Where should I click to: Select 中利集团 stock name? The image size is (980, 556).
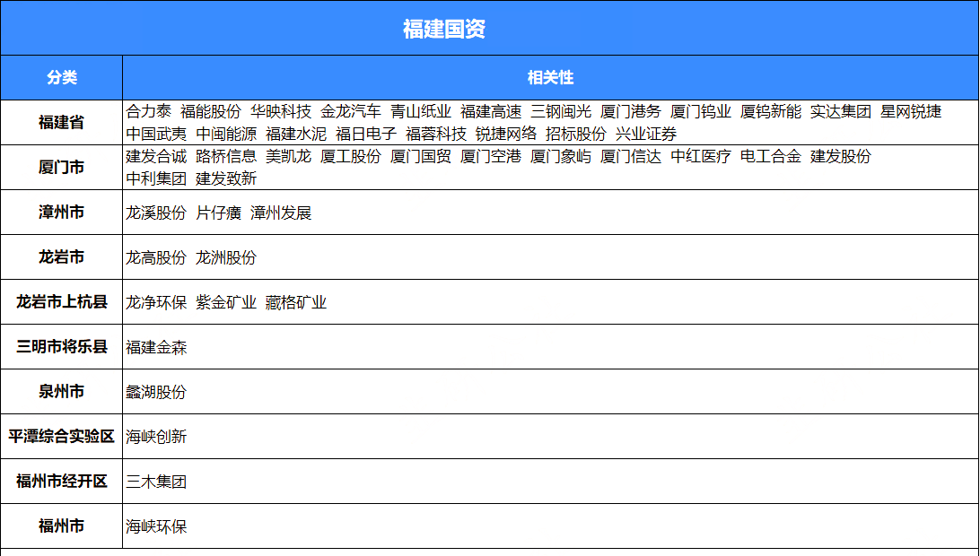[156, 178]
